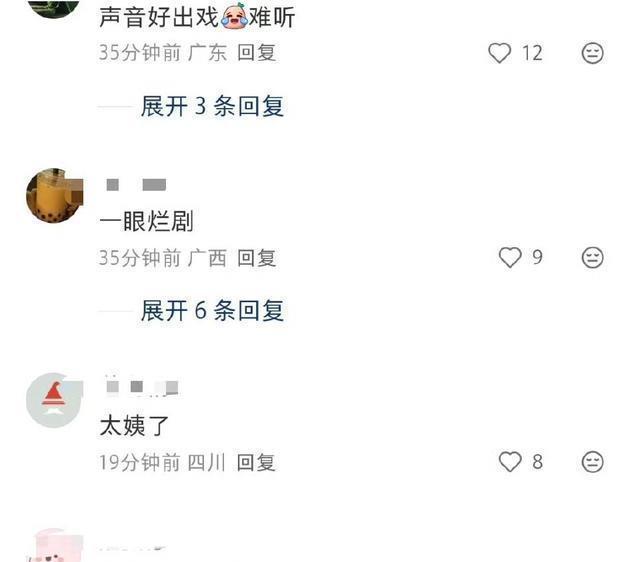Select the 太姨了 comment text

[134, 426]
